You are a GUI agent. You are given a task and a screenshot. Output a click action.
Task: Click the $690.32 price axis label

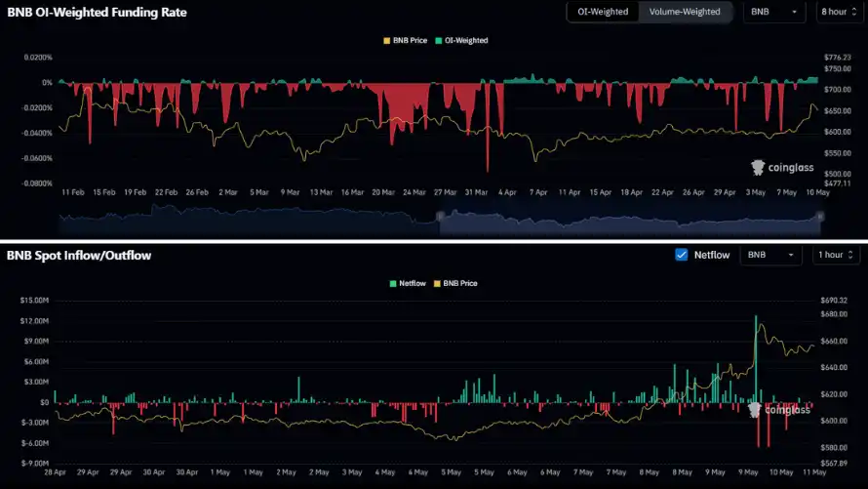click(834, 301)
